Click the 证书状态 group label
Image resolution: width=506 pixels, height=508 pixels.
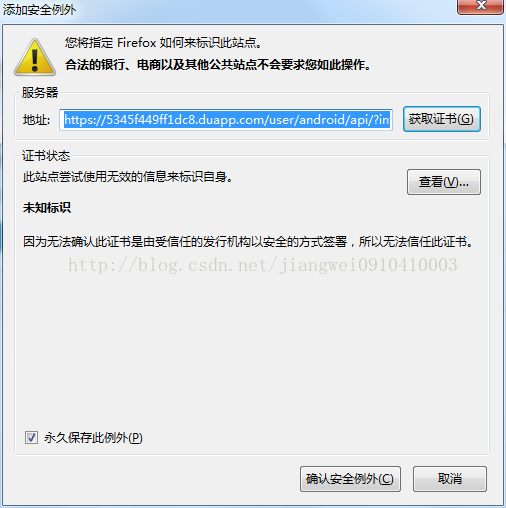[x=46, y=156]
